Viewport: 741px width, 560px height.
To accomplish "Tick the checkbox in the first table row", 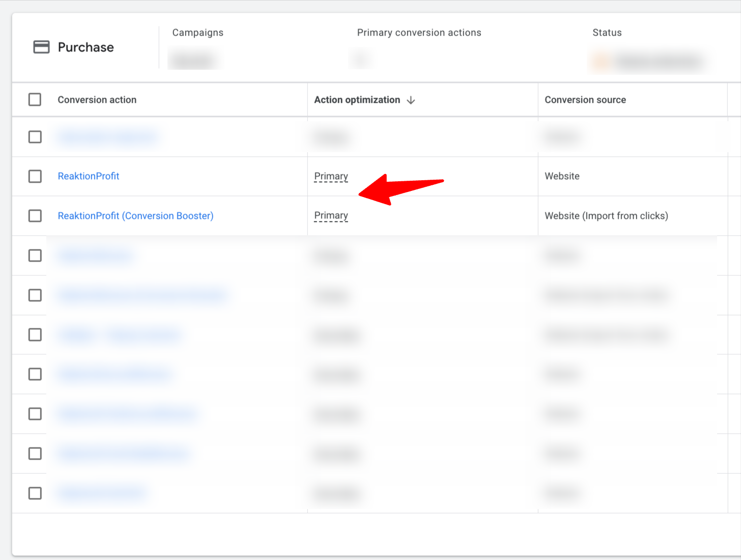I will (x=35, y=137).
